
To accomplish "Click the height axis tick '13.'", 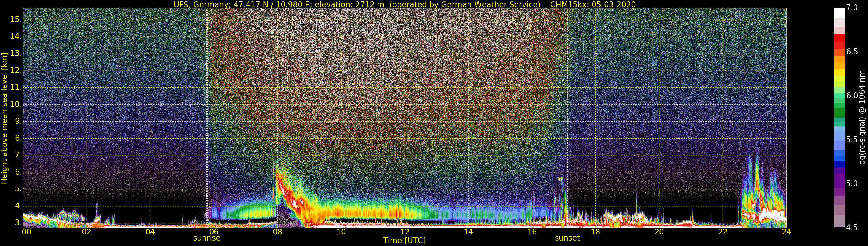I will click(16, 53).
